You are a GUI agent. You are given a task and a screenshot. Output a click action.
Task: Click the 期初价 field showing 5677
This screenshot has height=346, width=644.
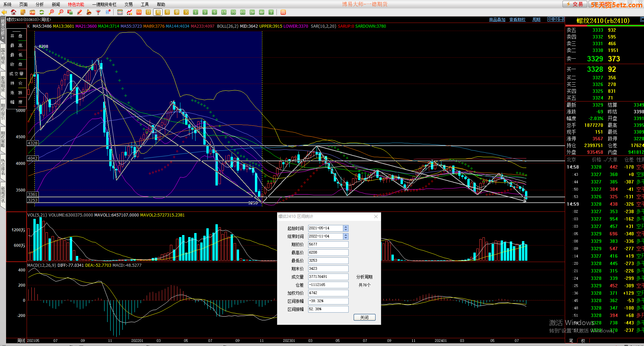[x=328, y=244]
